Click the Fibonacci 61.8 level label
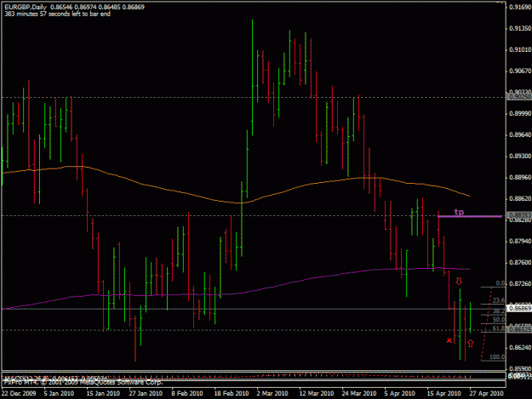The width and height of the screenshot is (532, 399). pos(499,328)
